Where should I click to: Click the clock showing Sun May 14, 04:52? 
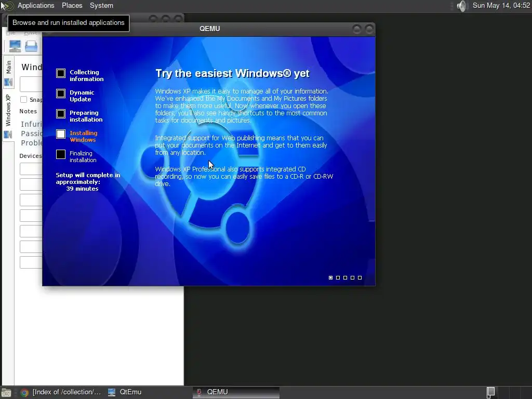501,5
